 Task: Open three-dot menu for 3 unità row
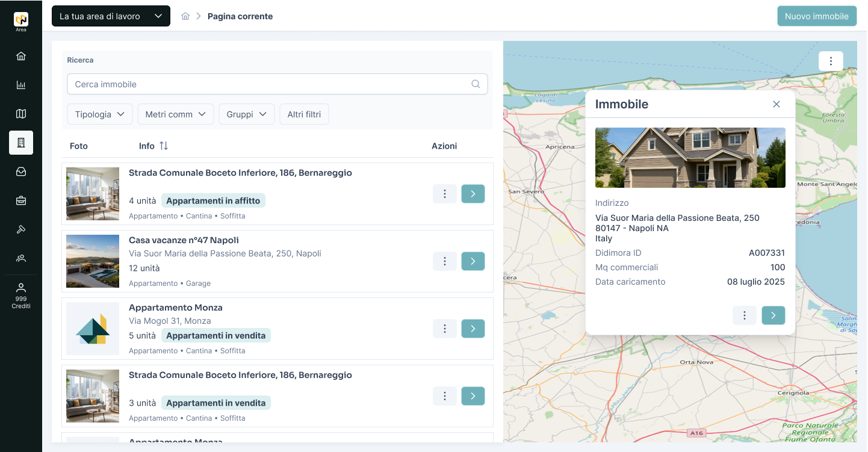445,396
